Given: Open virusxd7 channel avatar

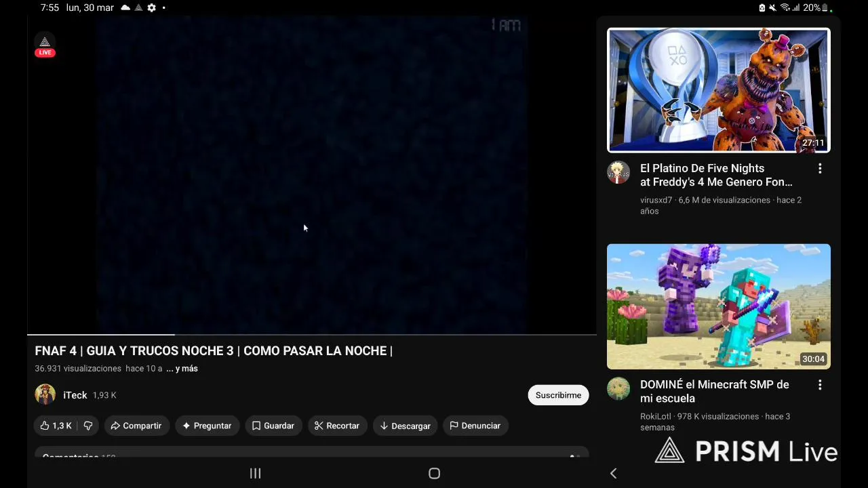Looking at the screenshot, I should [618, 173].
